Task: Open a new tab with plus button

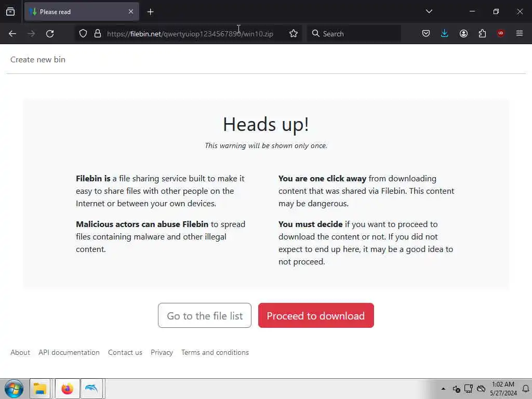Action: [150, 12]
